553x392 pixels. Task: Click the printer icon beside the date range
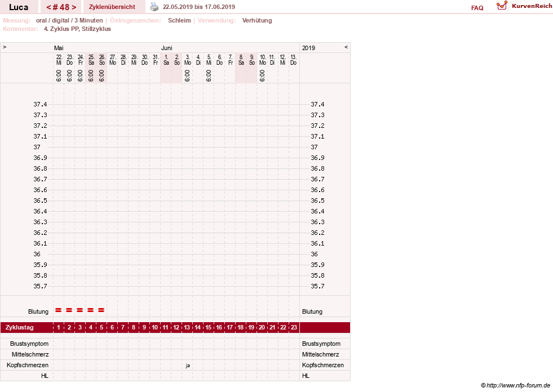(x=154, y=7)
